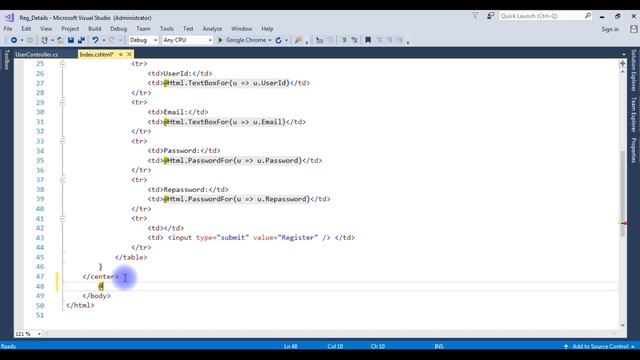Viewport: 640px width, 360px height.
Task: Save the current file with the disk icon
Action: click(x=71, y=40)
